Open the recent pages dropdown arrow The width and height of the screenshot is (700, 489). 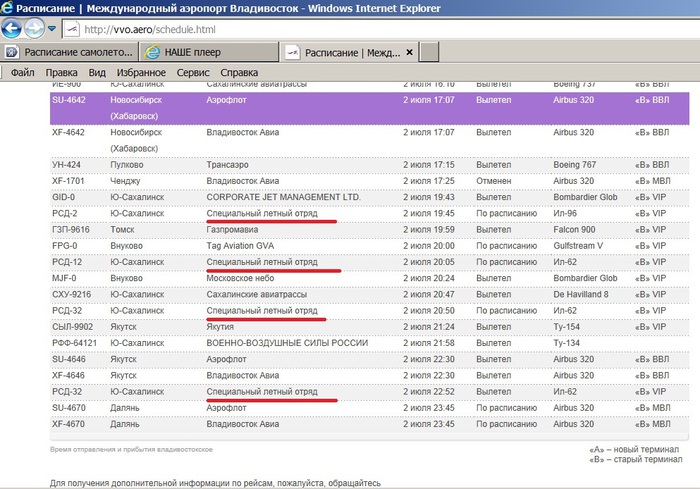(52, 29)
